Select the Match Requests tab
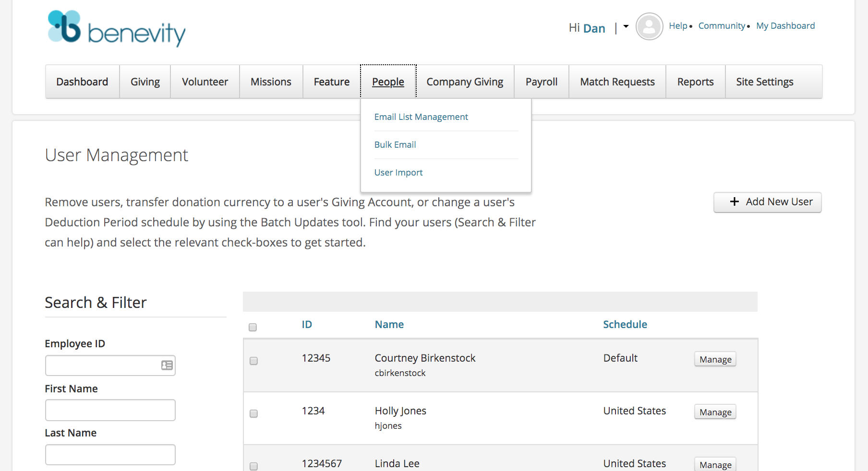 click(x=617, y=82)
